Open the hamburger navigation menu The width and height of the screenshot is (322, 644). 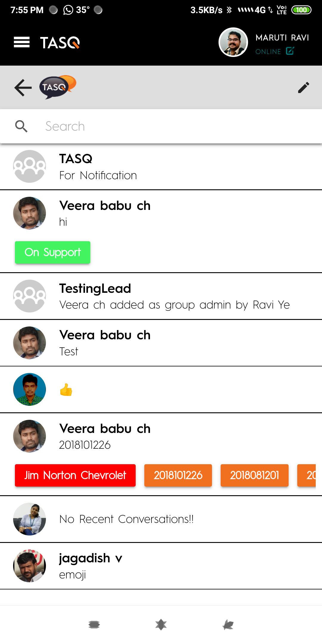coord(21,42)
